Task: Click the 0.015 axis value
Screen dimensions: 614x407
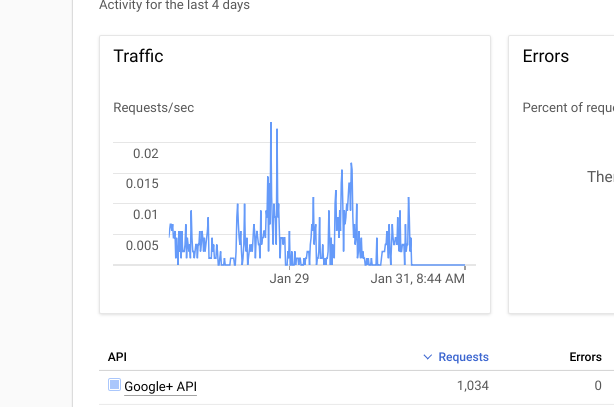Action: click(142, 183)
